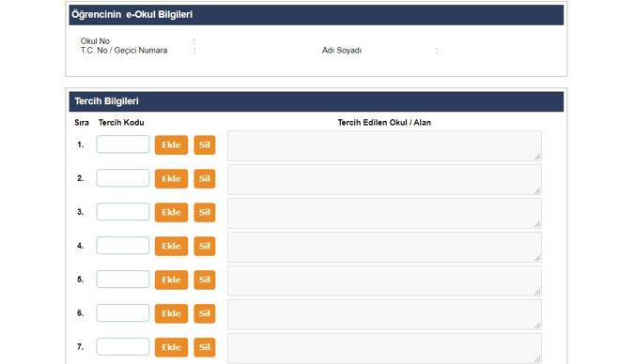Viewport: 620px width, 364px height.
Task: Click the Sil button in row 7
Action: pyautogui.click(x=205, y=347)
